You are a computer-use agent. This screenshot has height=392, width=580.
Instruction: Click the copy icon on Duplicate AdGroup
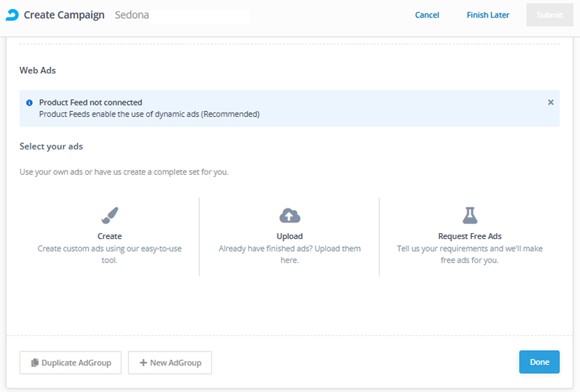(35, 363)
